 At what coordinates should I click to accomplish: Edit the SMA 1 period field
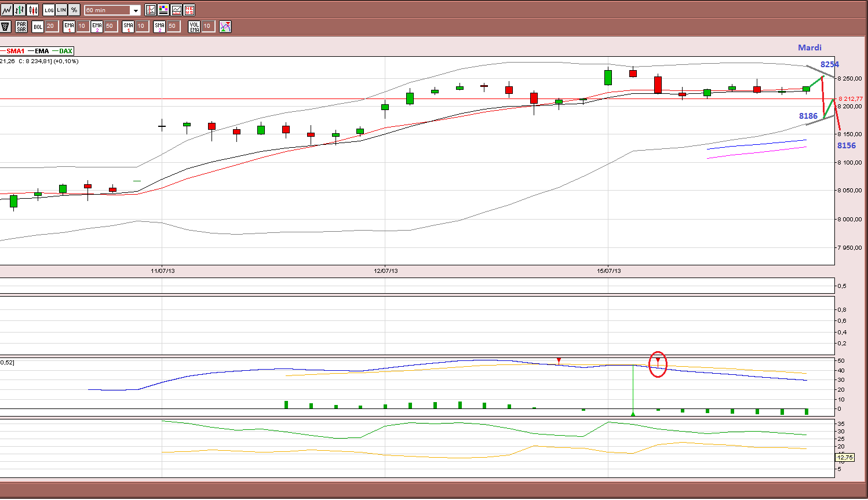[141, 26]
